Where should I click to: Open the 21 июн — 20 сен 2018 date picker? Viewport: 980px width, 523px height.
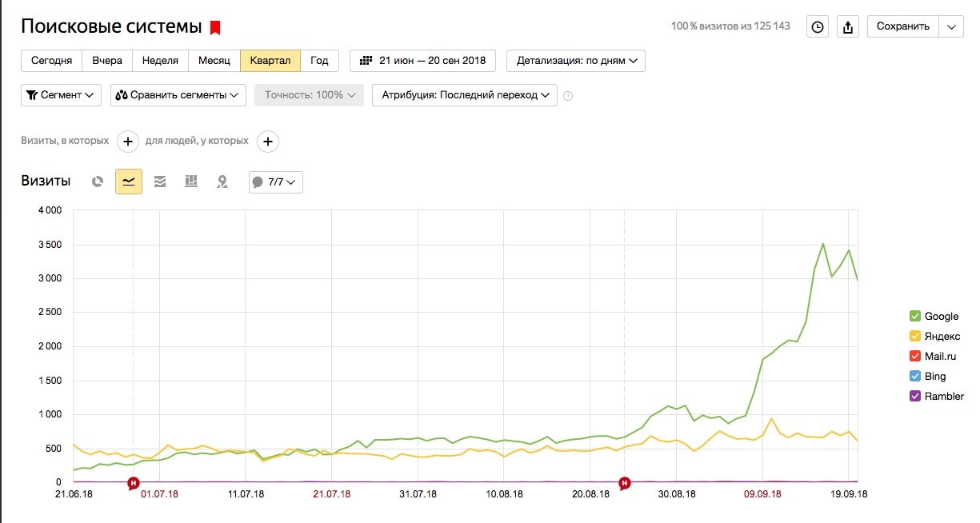click(422, 61)
